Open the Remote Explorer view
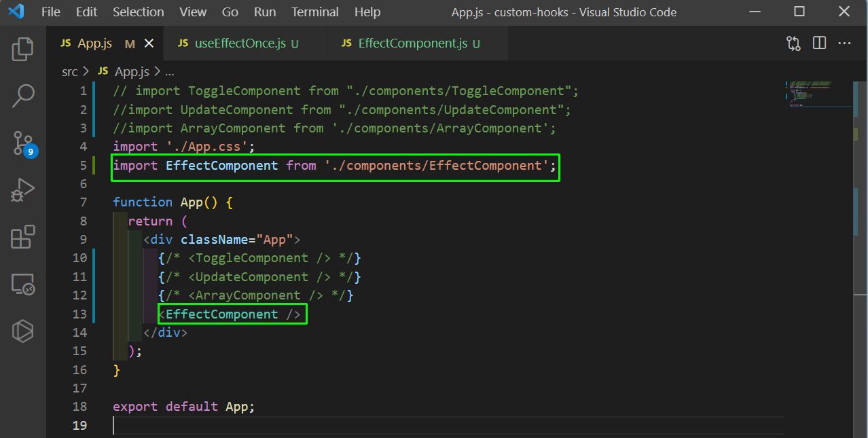 (23, 284)
